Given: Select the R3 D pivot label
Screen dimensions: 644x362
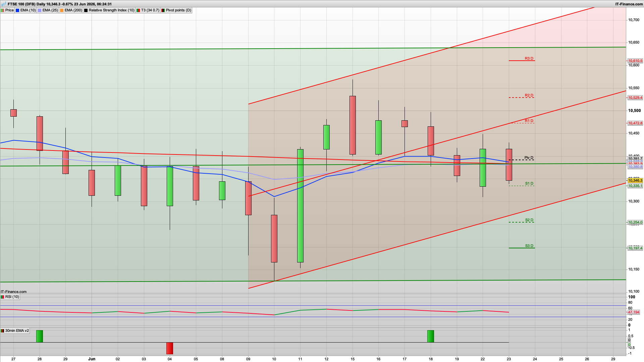Looking at the screenshot, I should pos(529,59).
